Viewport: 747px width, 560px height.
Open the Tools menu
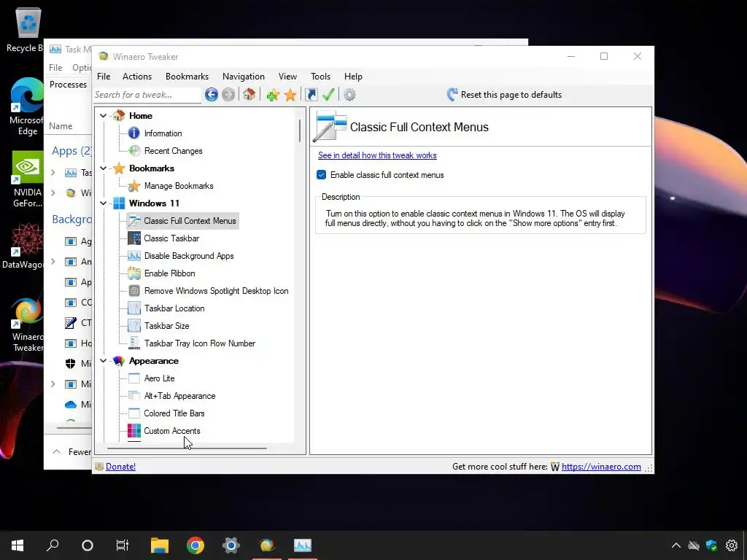321,76
